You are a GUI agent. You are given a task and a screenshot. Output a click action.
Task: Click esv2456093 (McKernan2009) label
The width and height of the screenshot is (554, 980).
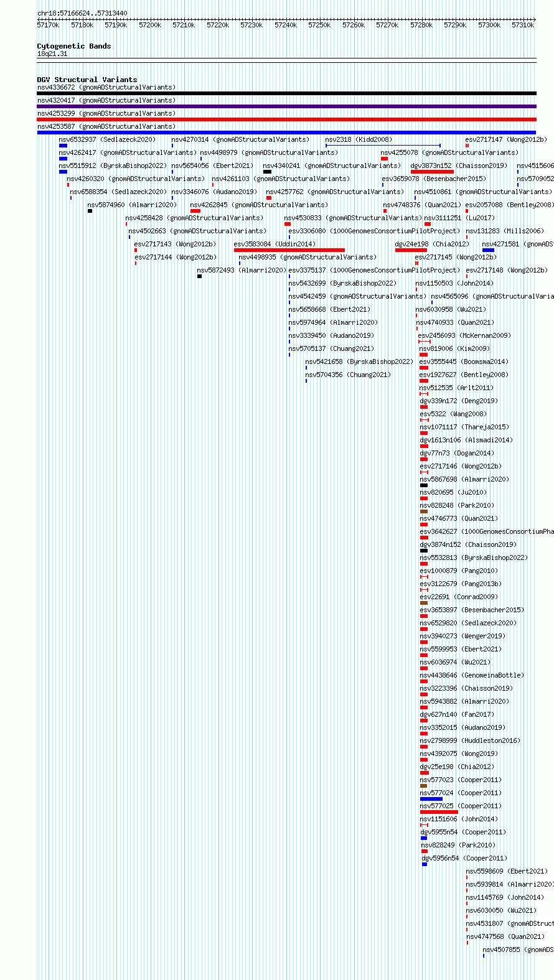click(x=464, y=335)
